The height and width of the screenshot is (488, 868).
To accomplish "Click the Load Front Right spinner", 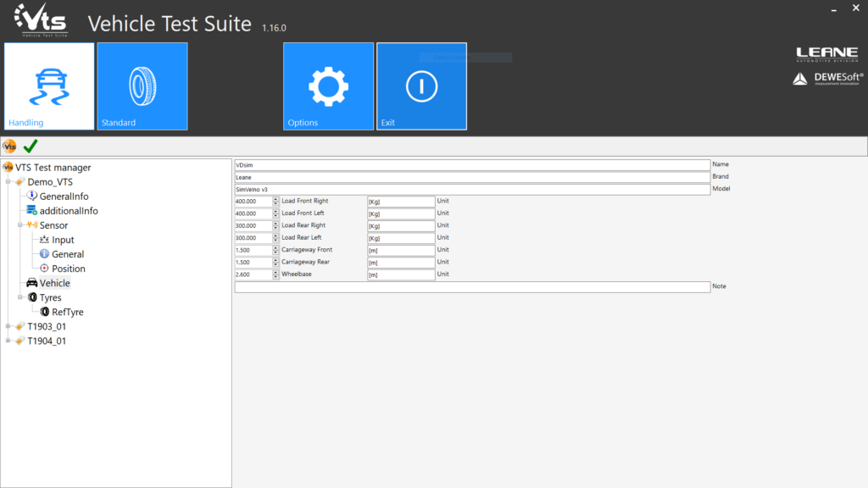I will tap(275, 202).
